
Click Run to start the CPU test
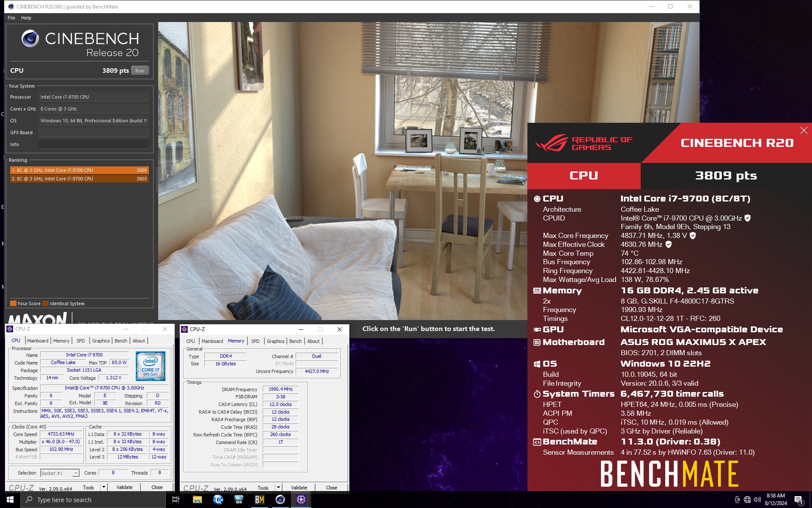point(140,71)
